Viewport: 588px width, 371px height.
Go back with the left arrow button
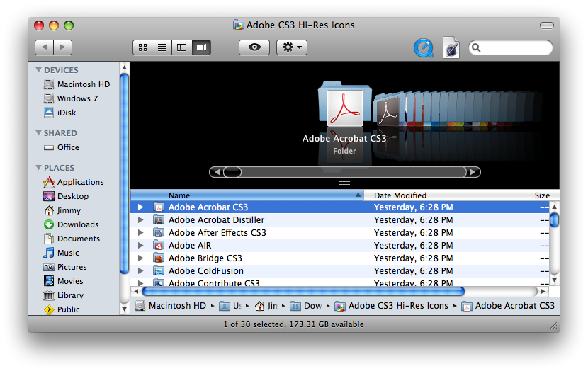(x=44, y=47)
